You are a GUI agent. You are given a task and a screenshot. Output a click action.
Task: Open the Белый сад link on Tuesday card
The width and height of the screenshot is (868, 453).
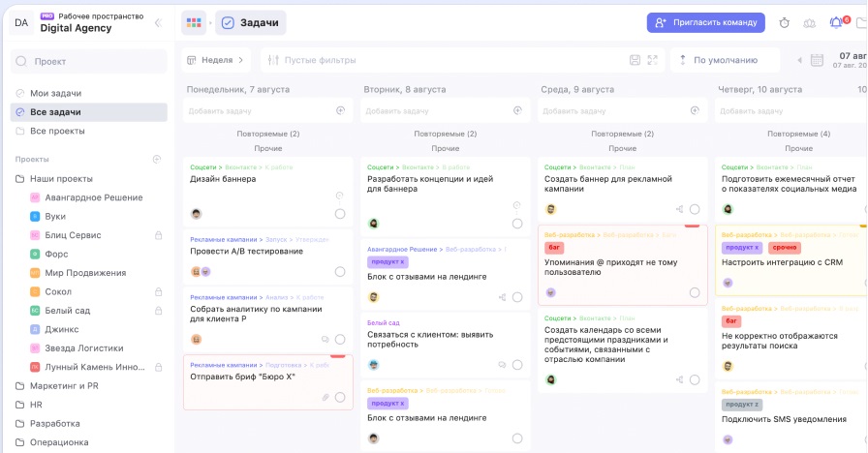pyautogui.click(x=383, y=322)
